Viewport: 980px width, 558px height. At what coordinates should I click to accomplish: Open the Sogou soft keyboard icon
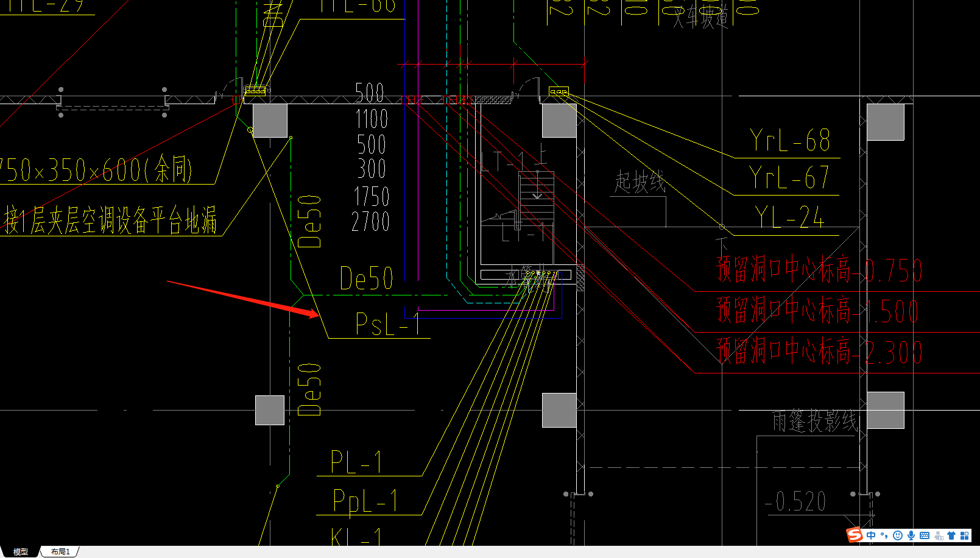[924, 535]
